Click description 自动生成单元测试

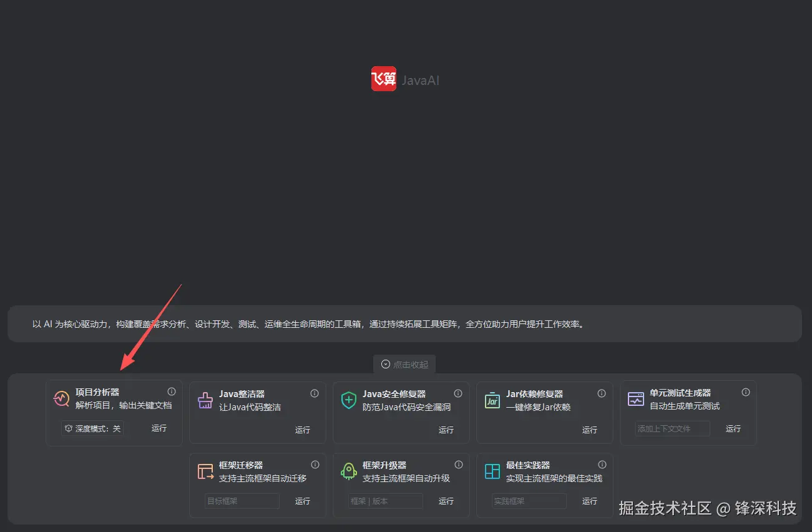coord(685,406)
